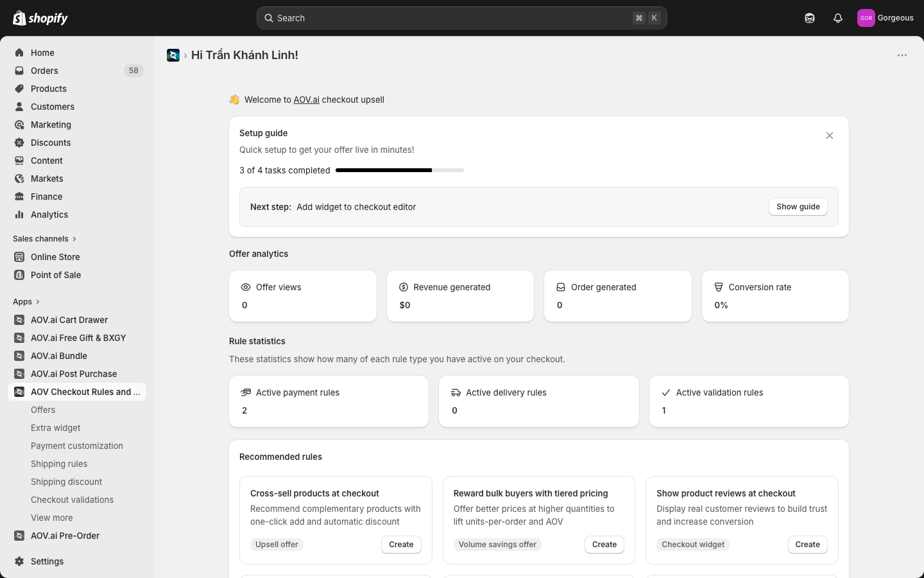Click the AOV.ai Bundle app icon
The height and width of the screenshot is (578, 924).
(19, 356)
